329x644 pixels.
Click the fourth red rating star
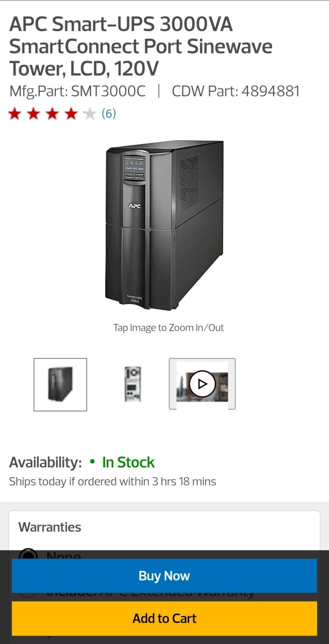(71, 114)
